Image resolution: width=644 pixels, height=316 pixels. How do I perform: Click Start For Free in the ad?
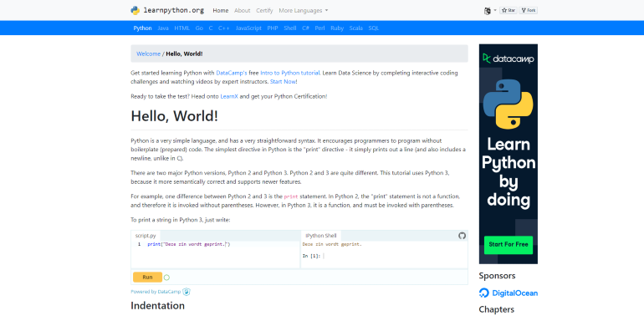coord(509,245)
